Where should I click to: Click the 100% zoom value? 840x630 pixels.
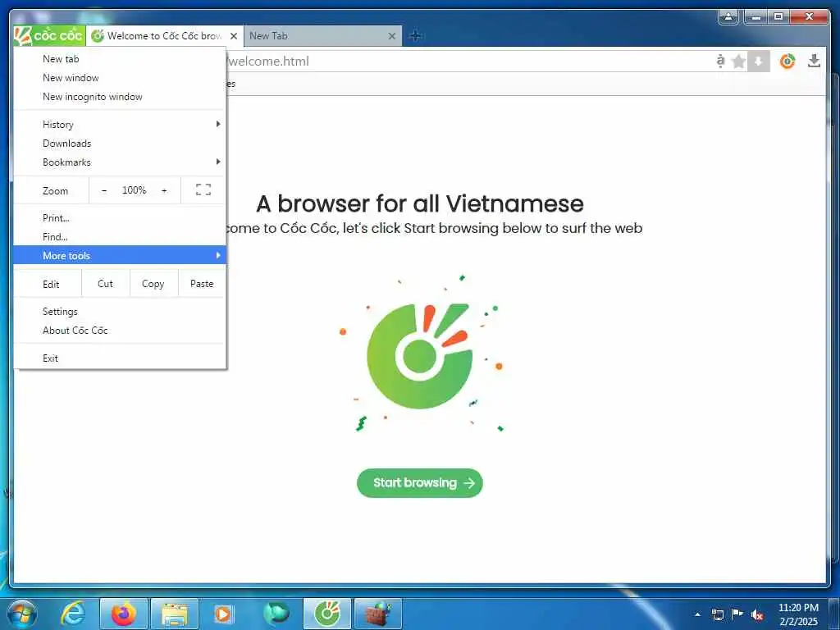pos(134,190)
